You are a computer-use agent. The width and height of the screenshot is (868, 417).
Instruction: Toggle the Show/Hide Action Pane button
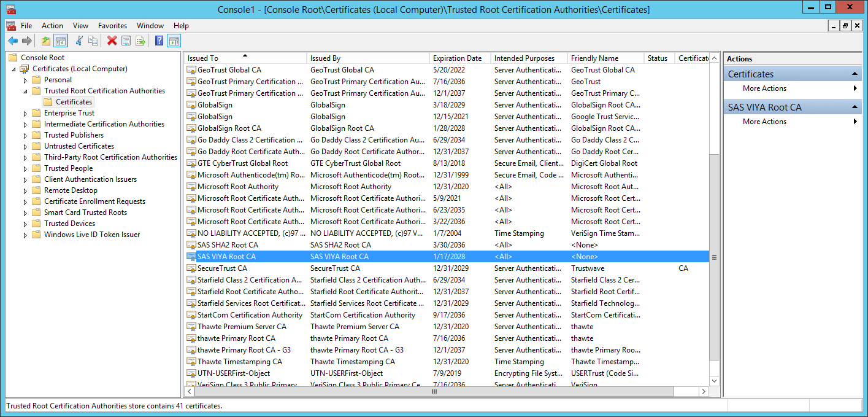point(174,41)
